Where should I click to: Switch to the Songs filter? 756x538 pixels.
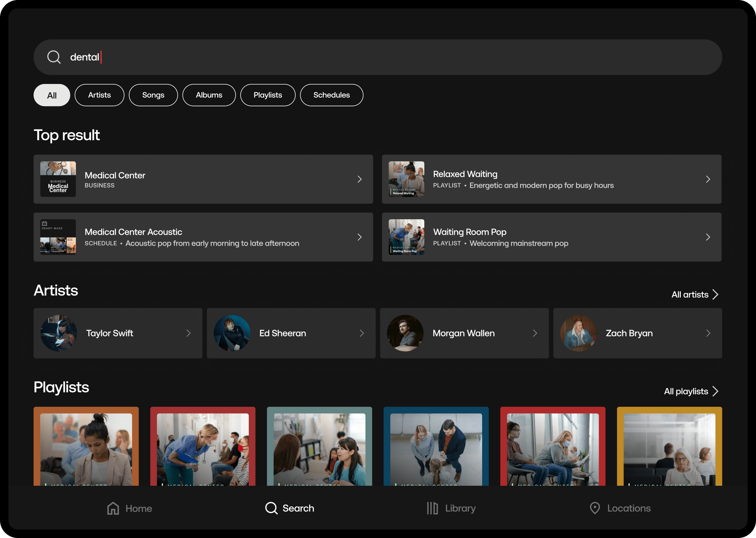point(153,95)
